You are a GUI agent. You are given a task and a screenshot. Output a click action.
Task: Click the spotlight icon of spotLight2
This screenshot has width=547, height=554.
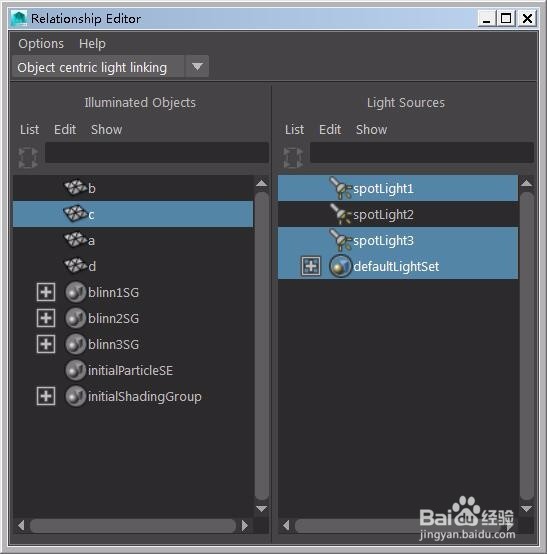pyautogui.click(x=340, y=214)
